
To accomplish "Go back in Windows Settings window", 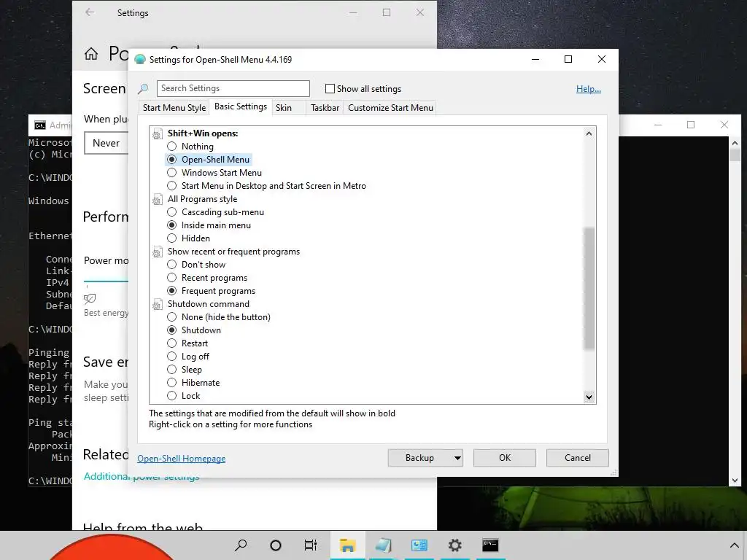I will click(x=90, y=12).
